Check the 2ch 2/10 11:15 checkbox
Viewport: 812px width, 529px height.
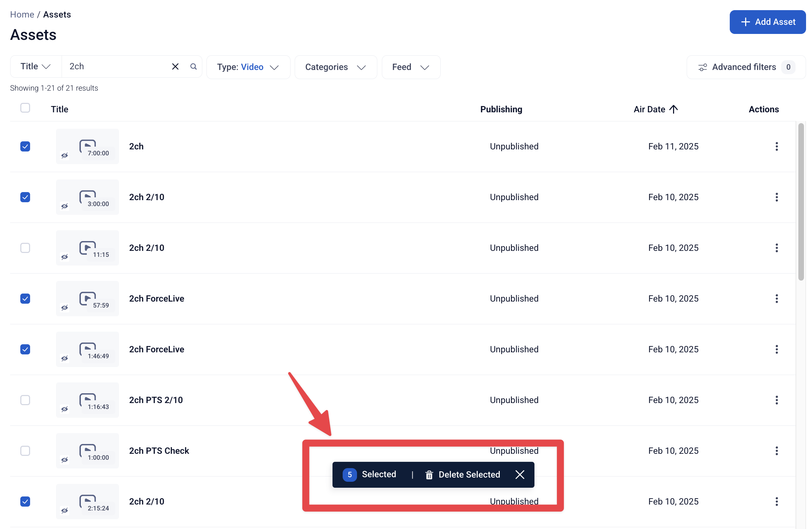click(25, 248)
